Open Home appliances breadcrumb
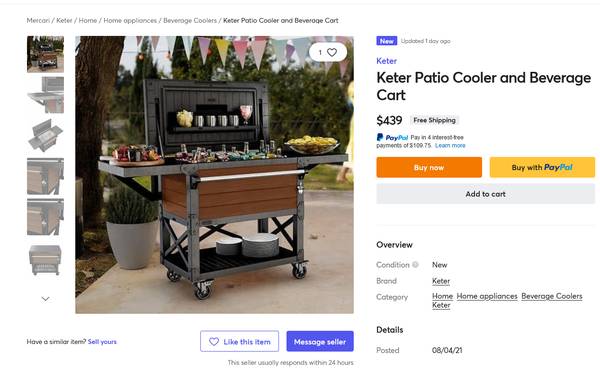The height and width of the screenshot is (370, 600). pyautogui.click(x=130, y=20)
